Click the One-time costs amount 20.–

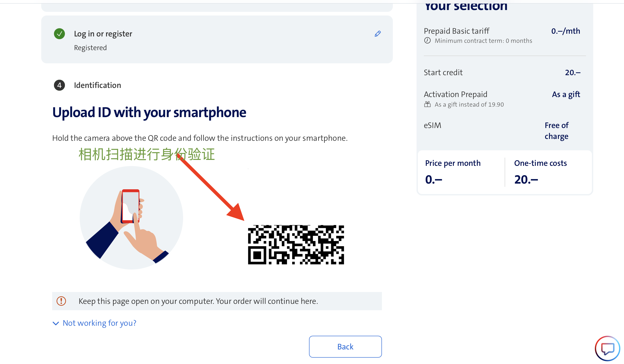pos(526,179)
